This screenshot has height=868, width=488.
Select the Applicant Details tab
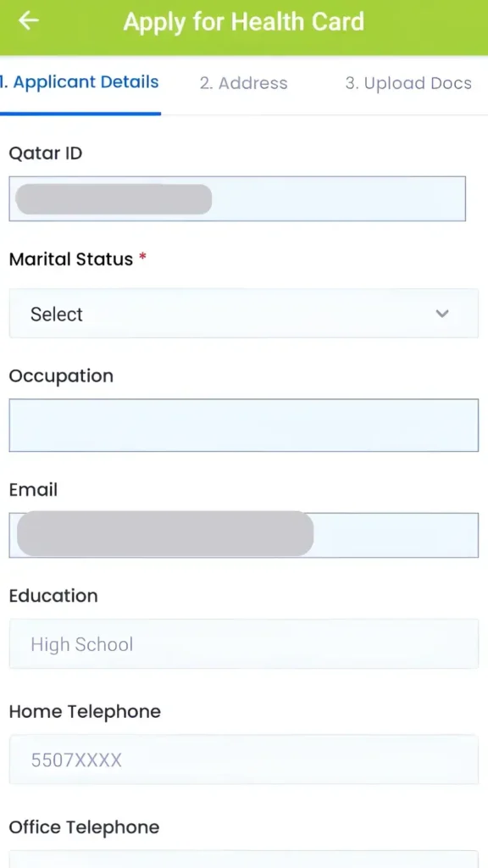(79, 82)
